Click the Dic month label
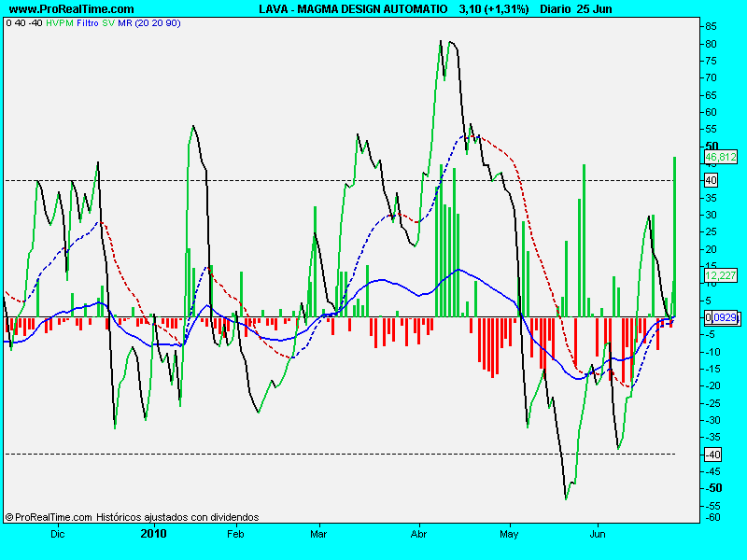 coord(58,534)
